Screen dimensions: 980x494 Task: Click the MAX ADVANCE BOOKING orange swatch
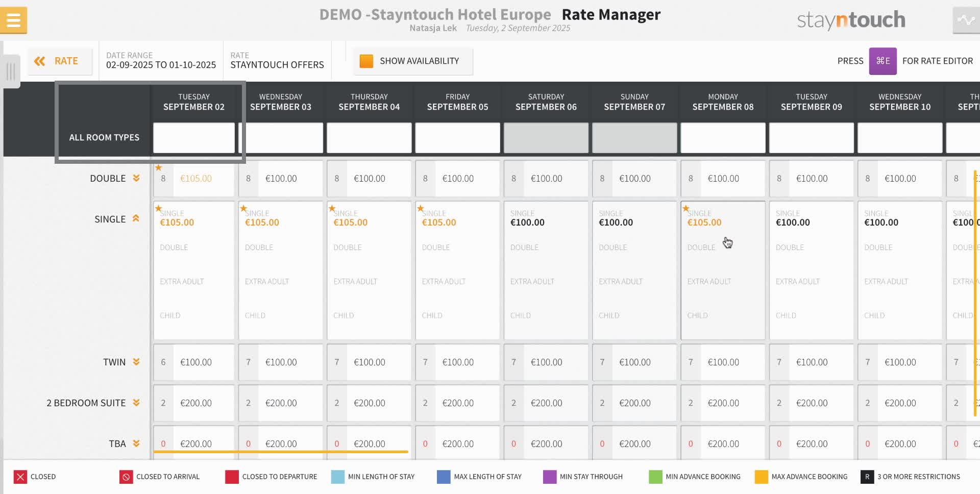point(761,477)
